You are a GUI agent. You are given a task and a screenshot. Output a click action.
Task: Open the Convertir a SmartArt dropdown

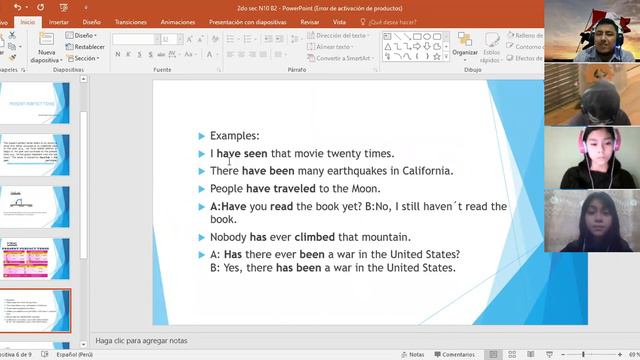[x=341, y=58]
